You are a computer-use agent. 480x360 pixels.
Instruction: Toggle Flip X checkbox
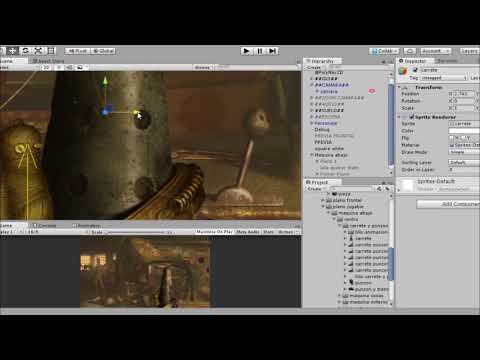point(452,138)
